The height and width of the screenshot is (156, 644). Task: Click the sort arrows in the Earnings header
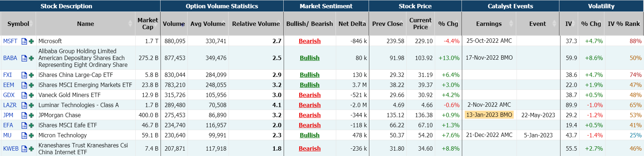511,24
